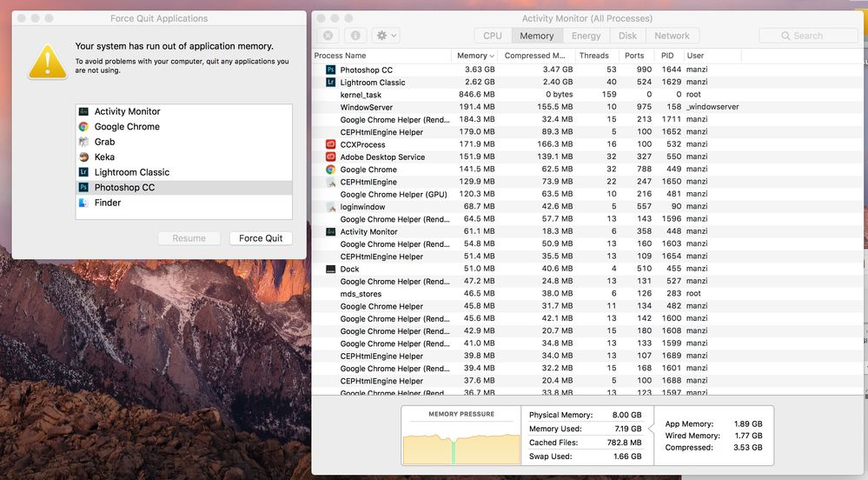Click loginwindow icon in process table
The width and height of the screenshot is (868, 480).
[330, 207]
